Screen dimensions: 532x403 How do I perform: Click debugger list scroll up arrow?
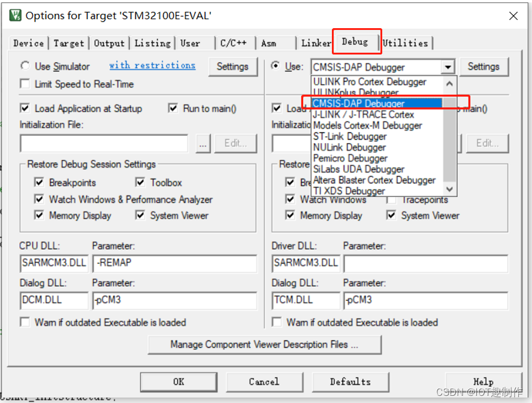(449, 83)
